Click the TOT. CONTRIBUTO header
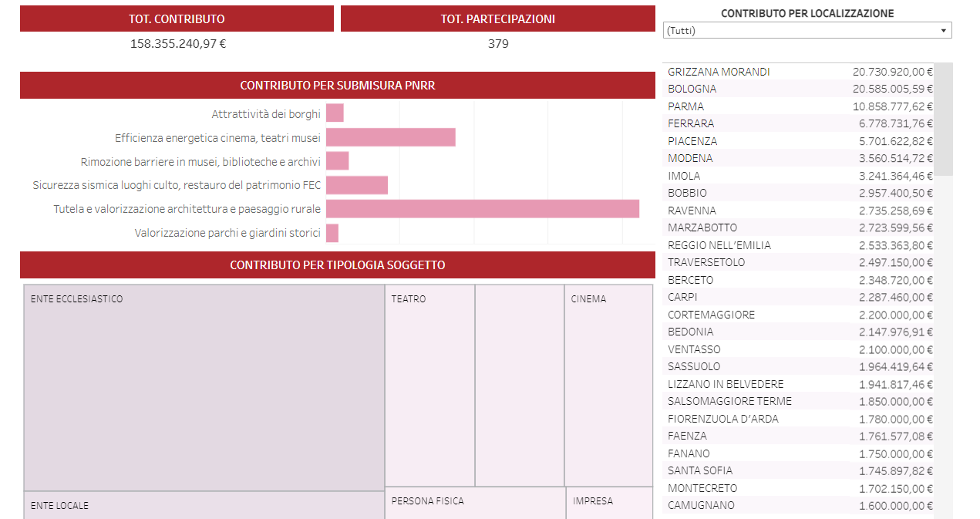 [177, 19]
